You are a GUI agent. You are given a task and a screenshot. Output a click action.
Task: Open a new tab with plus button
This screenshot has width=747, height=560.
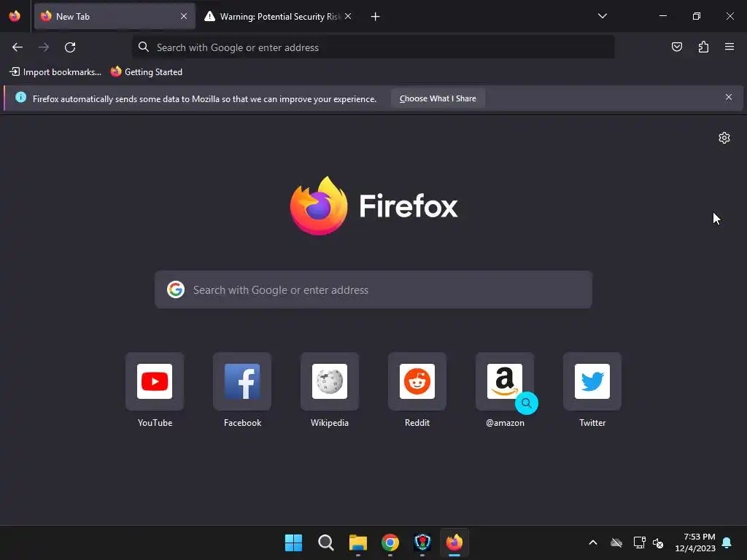pyautogui.click(x=376, y=17)
